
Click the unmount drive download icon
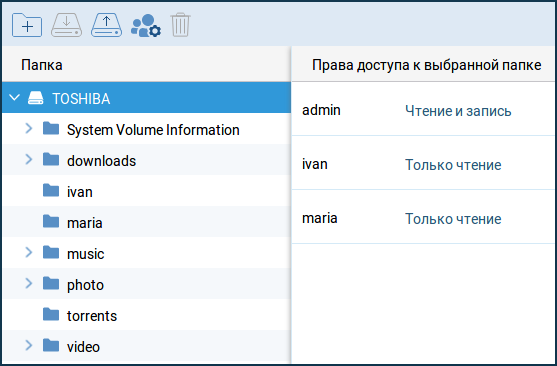pos(66,25)
